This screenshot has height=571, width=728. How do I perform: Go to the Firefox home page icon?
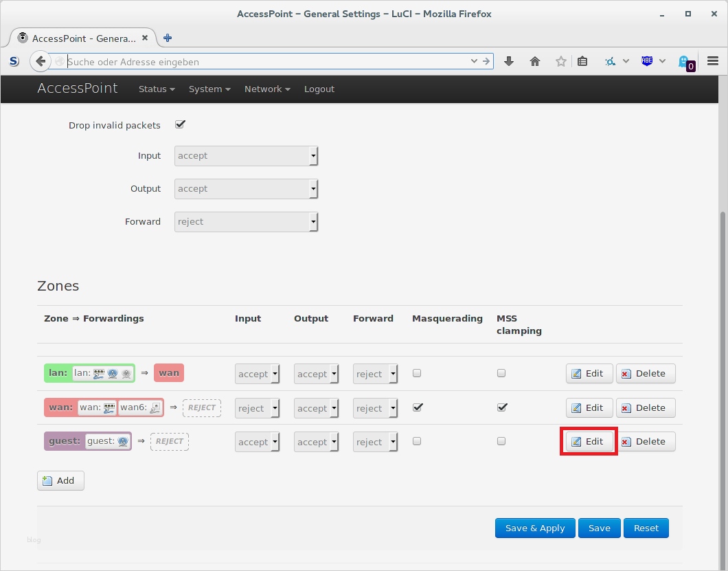535,61
